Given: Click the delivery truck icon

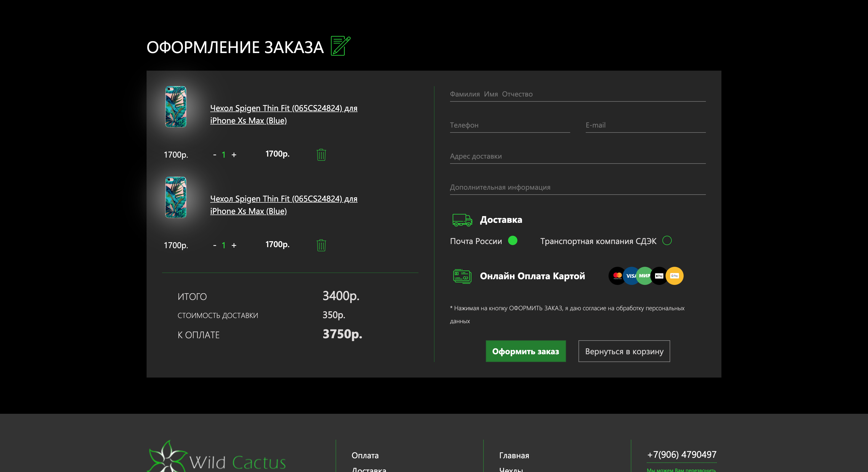Looking at the screenshot, I should coord(462,220).
